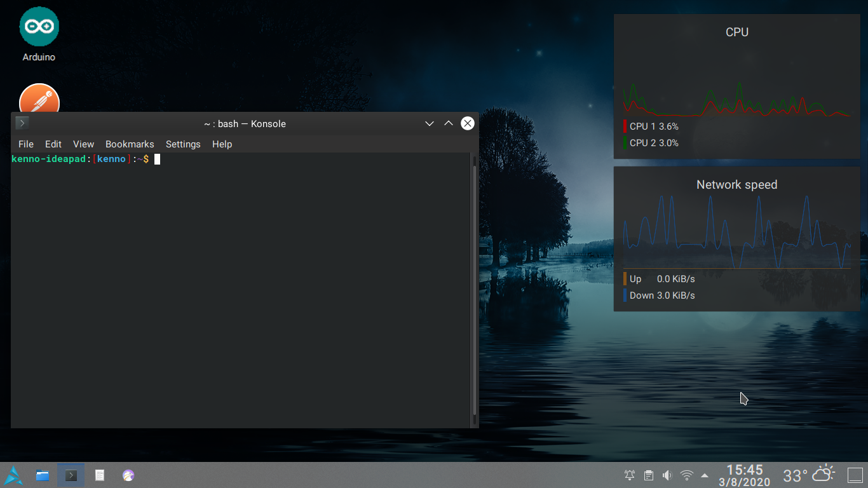This screenshot has width=868, height=488.
Task: Open the View menu in Konsole
Action: point(83,144)
